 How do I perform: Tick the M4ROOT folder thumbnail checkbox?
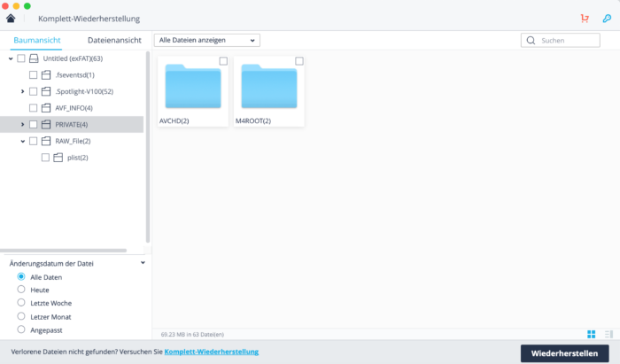click(299, 61)
